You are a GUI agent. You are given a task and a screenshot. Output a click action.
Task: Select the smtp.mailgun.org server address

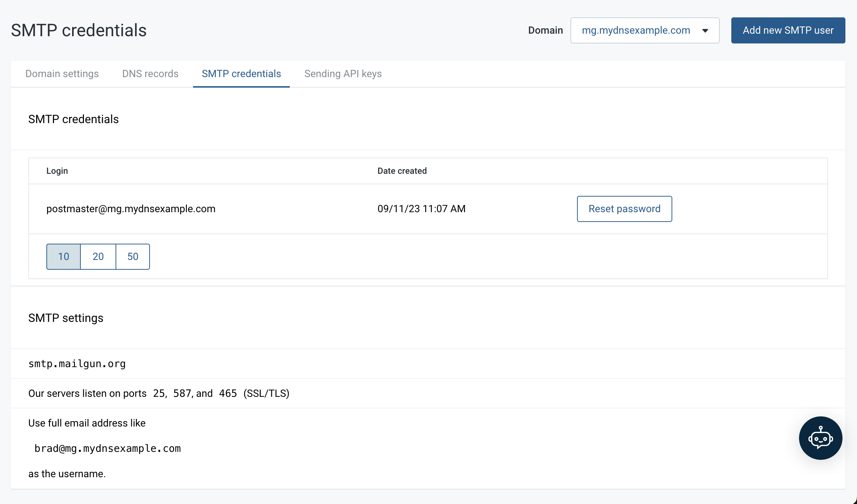[x=77, y=364]
